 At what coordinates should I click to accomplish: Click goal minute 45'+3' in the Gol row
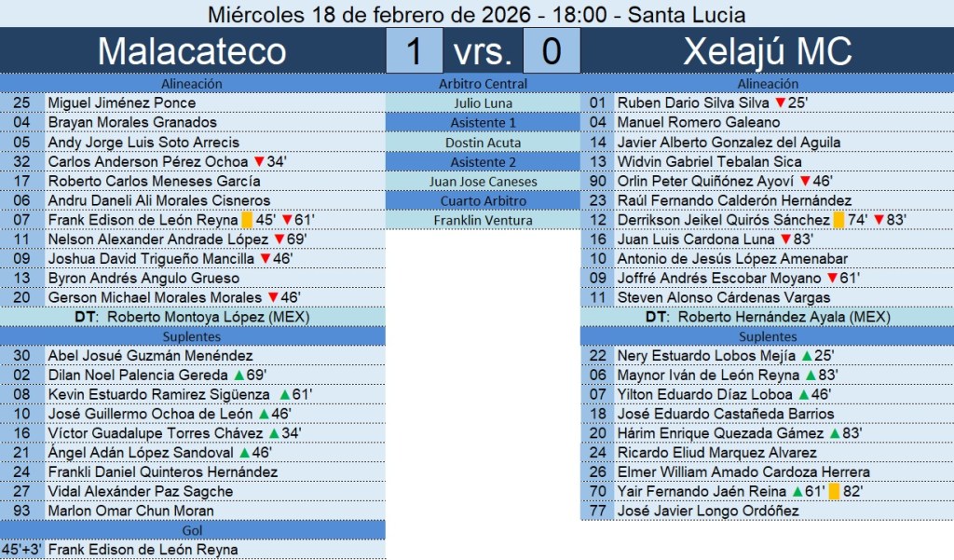(x=22, y=550)
